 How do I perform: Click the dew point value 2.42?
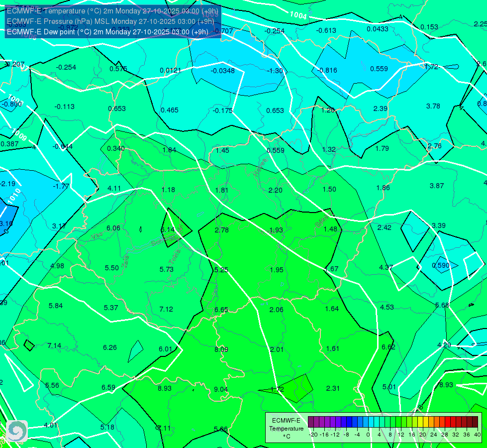point(384,227)
